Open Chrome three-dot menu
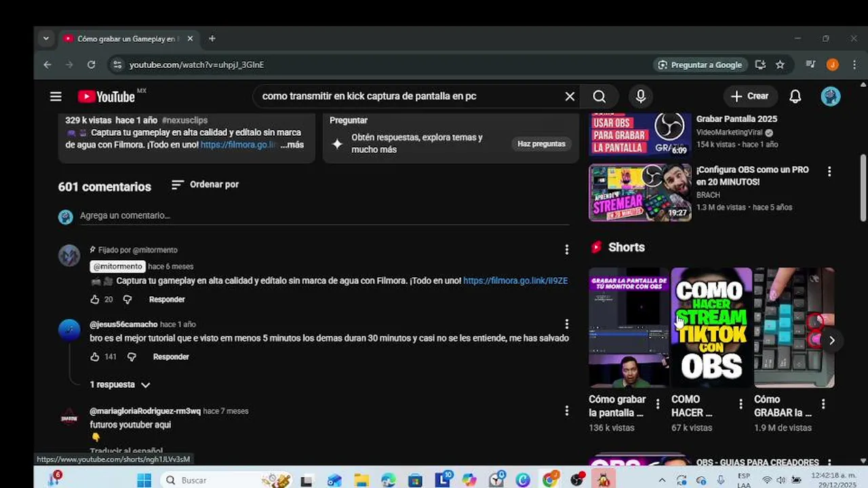Screen dimensions: 868x488 854,65
